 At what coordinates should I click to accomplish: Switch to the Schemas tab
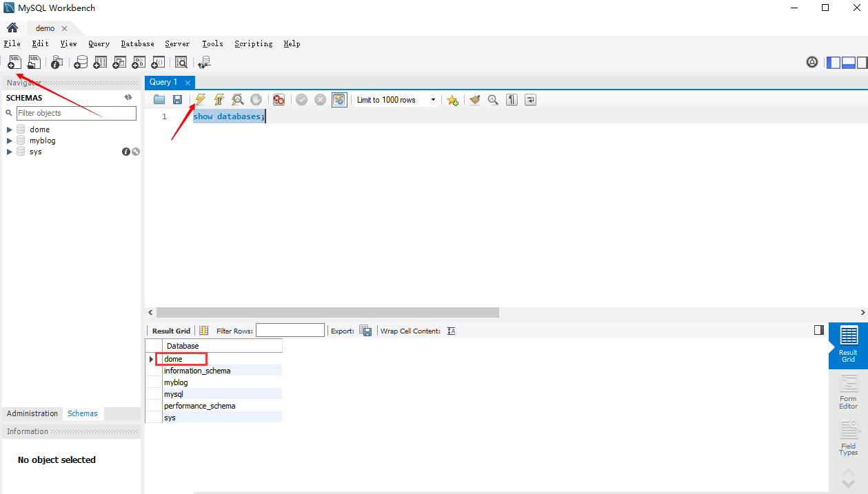point(83,413)
